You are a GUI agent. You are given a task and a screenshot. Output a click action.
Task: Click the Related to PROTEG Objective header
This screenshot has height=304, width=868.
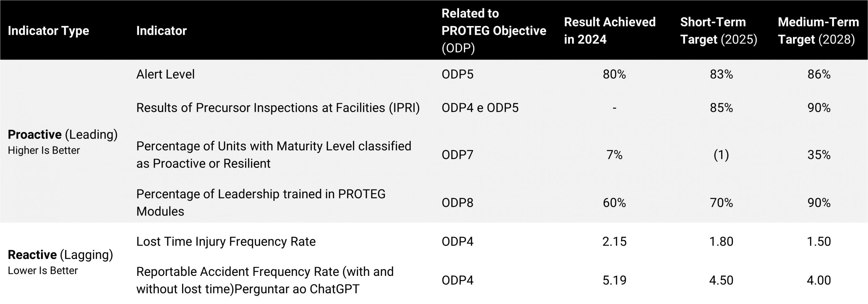click(x=494, y=31)
